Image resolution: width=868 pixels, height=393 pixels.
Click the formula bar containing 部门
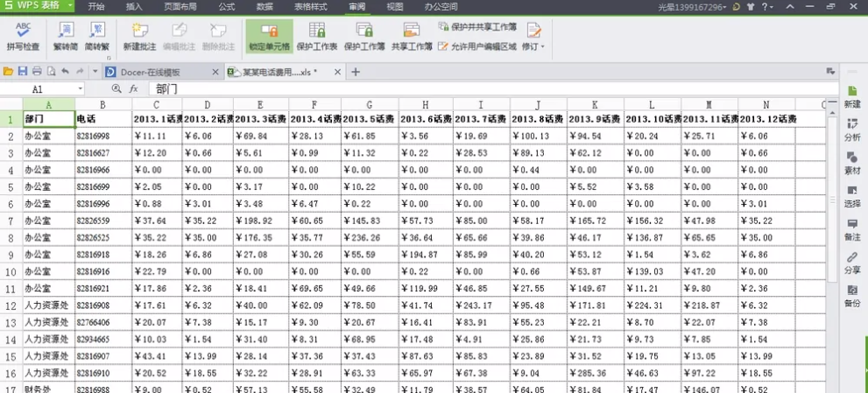coord(492,89)
